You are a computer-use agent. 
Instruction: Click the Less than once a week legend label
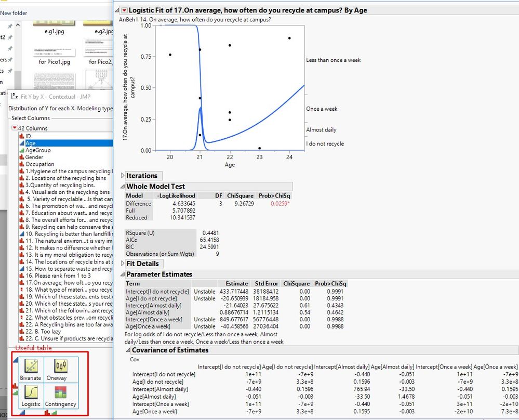click(334, 60)
